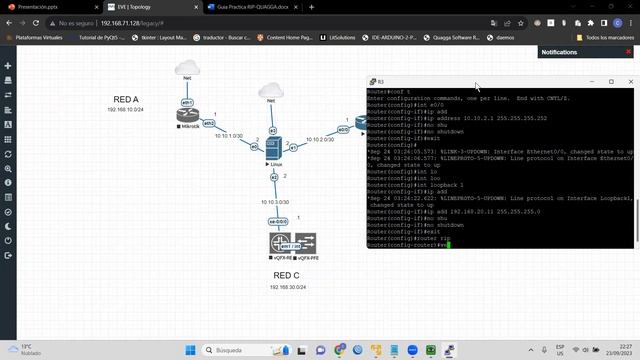Image resolution: width=640 pixels, height=360 pixels.
Task: Click the Close lab power icon
Action: (8, 241)
